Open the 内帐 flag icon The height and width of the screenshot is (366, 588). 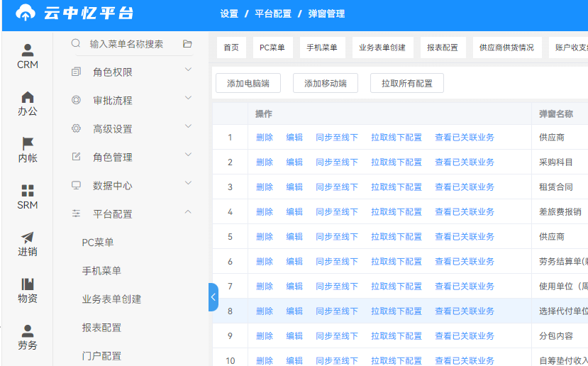pos(28,143)
